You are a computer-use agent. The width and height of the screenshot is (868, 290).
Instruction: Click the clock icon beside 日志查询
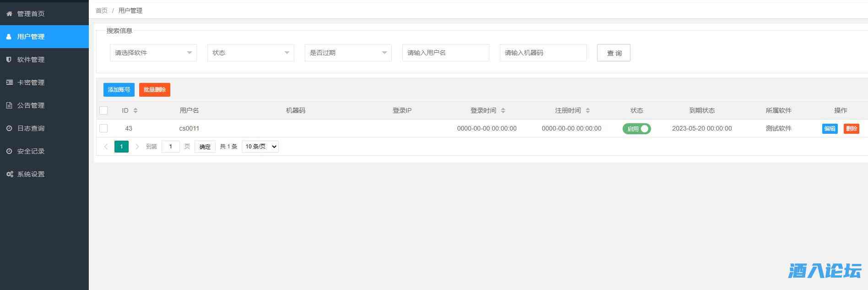[9, 128]
